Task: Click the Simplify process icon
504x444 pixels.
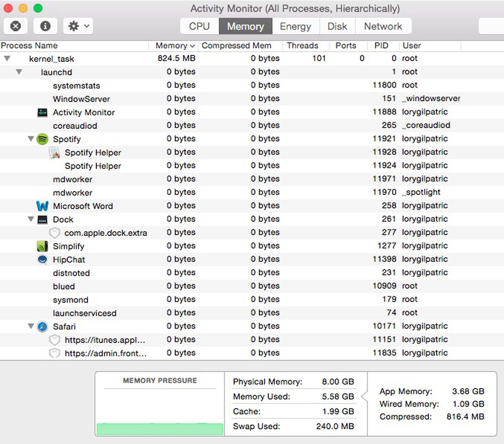Action: click(x=42, y=246)
